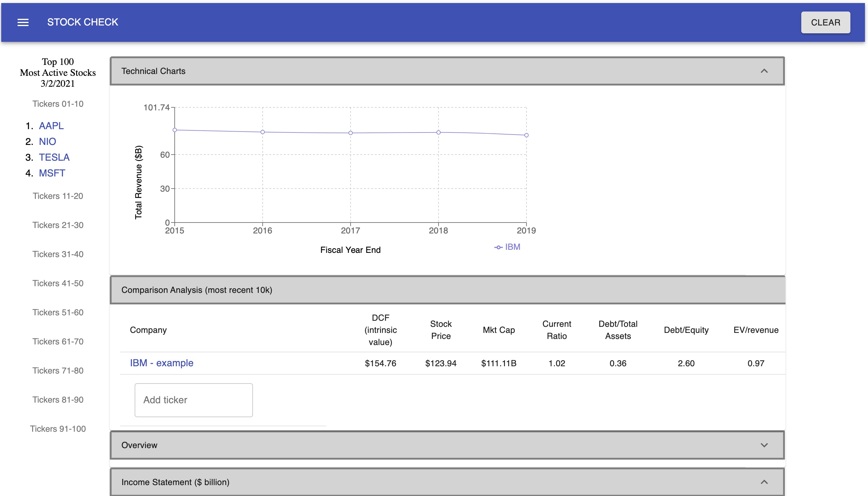Open the NIO ticker link
The height and width of the screenshot is (496, 868).
point(47,141)
